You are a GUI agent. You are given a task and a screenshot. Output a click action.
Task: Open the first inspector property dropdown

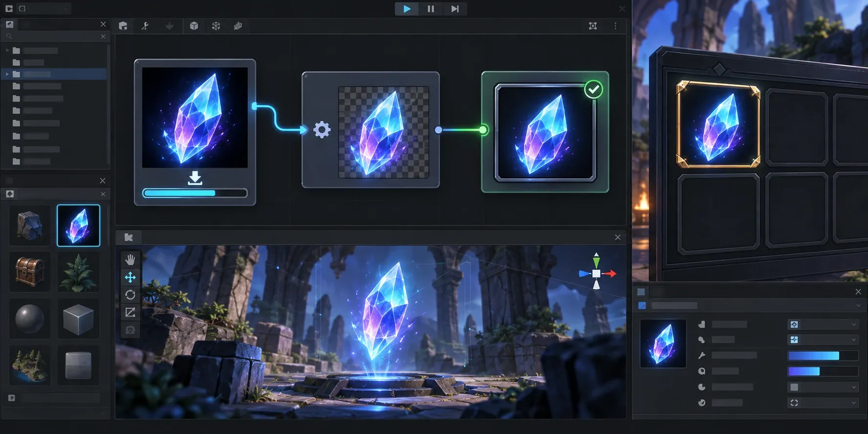tap(822, 324)
